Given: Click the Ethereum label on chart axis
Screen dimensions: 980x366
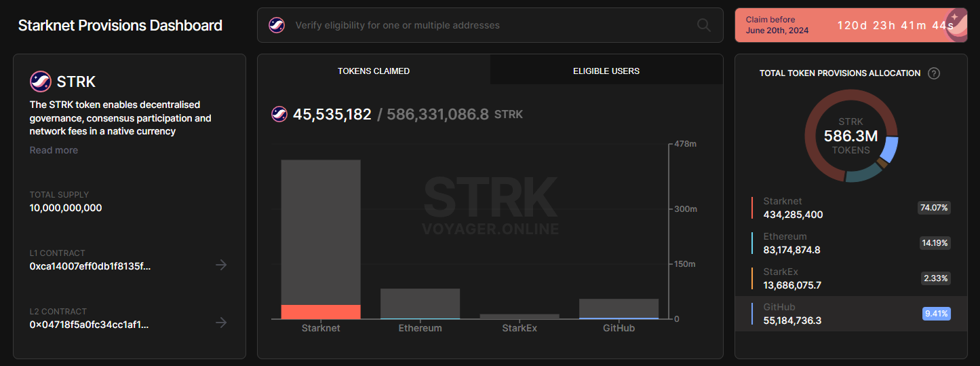Looking at the screenshot, I should 420,328.
